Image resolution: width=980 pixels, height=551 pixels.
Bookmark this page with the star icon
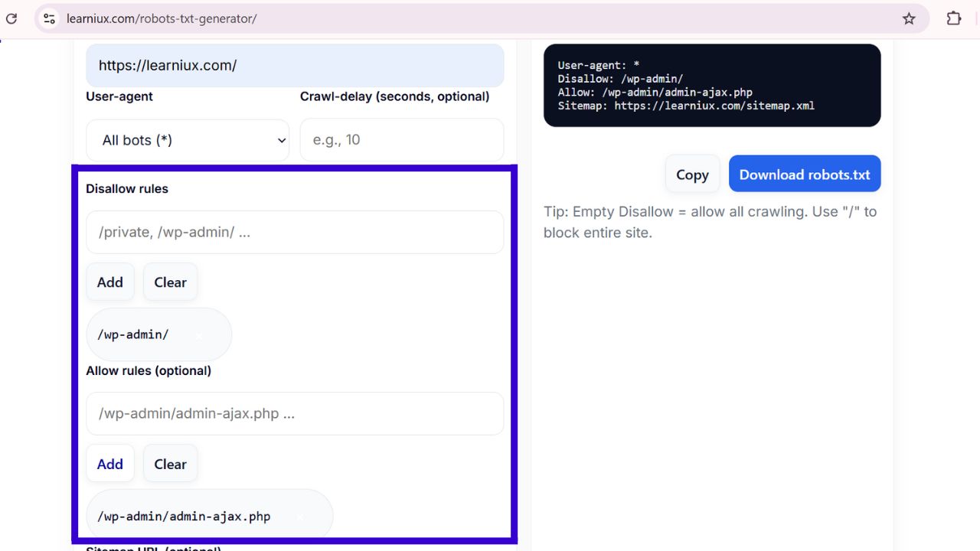coord(909,18)
